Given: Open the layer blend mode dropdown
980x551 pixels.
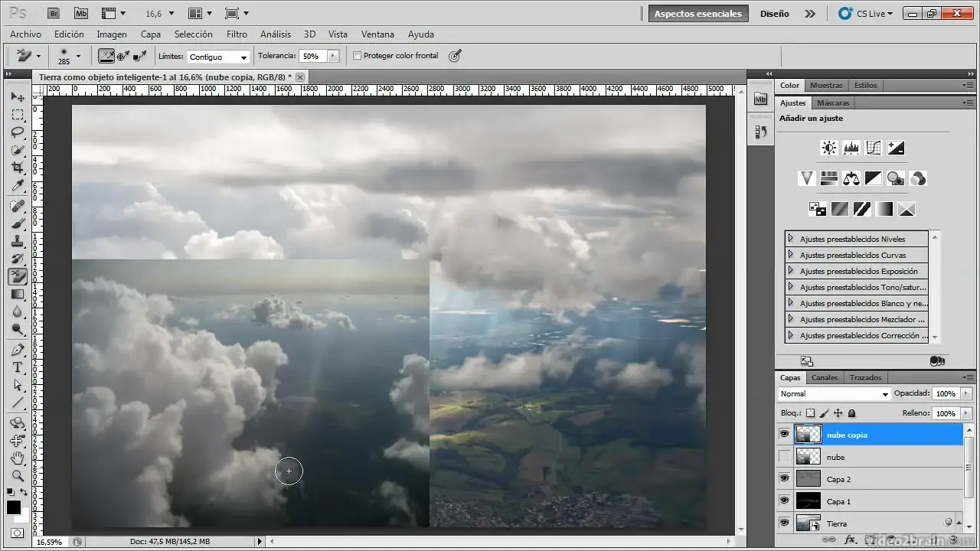Looking at the screenshot, I should point(834,394).
